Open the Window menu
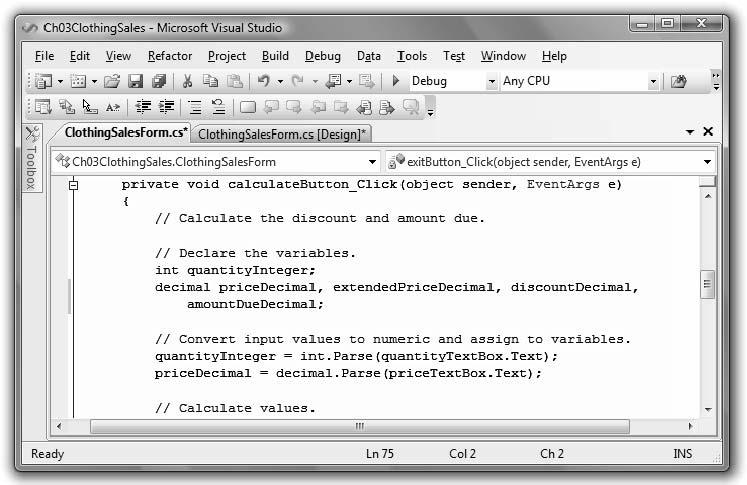The height and width of the screenshot is (485, 747). [x=503, y=56]
